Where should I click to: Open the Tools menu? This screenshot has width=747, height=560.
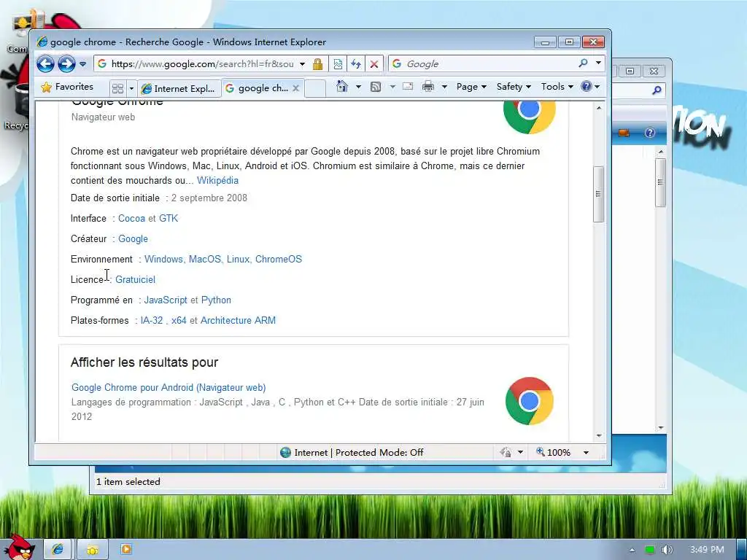[557, 87]
